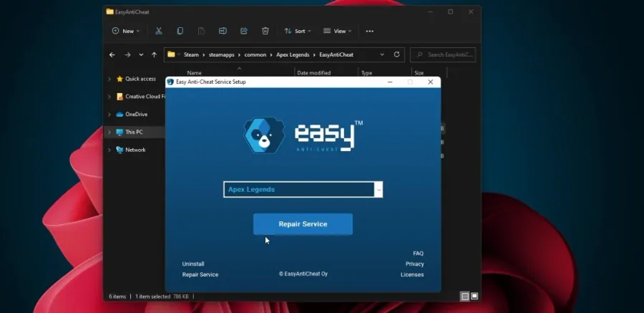Open the Sort dropdown menu
Viewport: 644px width, 313px height.
pyautogui.click(x=298, y=31)
